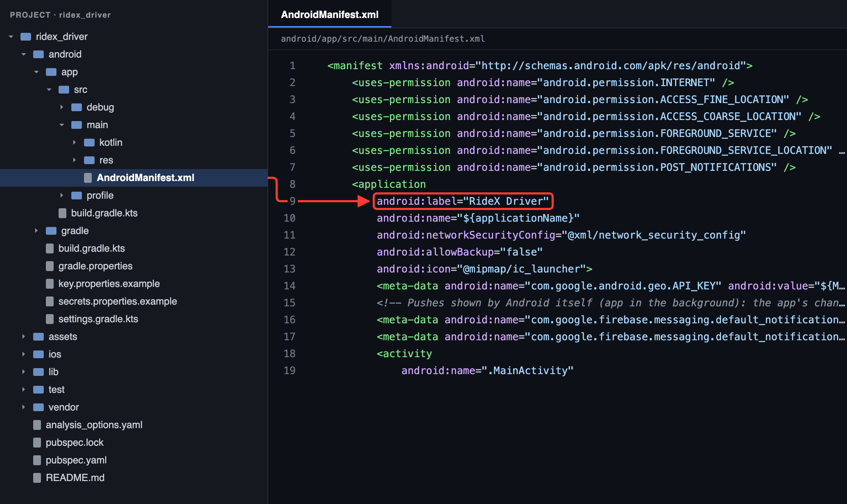This screenshot has height=504, width=847.
Task: Open secrets.properties.example file
Action: 118,301
